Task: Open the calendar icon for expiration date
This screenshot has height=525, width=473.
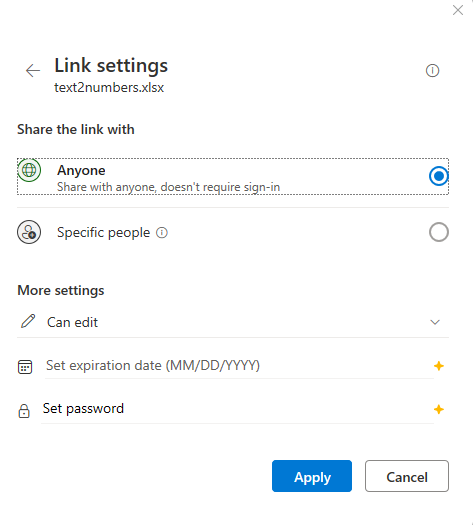Action: click(x=25, y=367)
